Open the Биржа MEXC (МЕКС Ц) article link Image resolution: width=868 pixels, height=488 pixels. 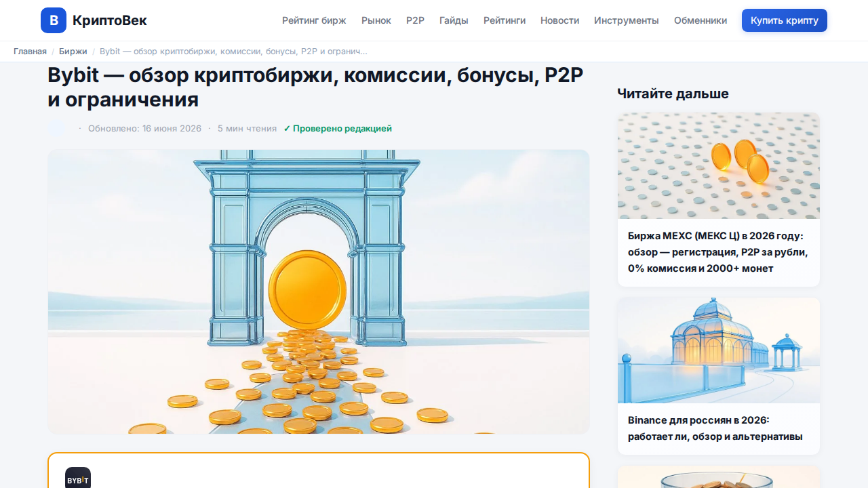pos(719,252)
